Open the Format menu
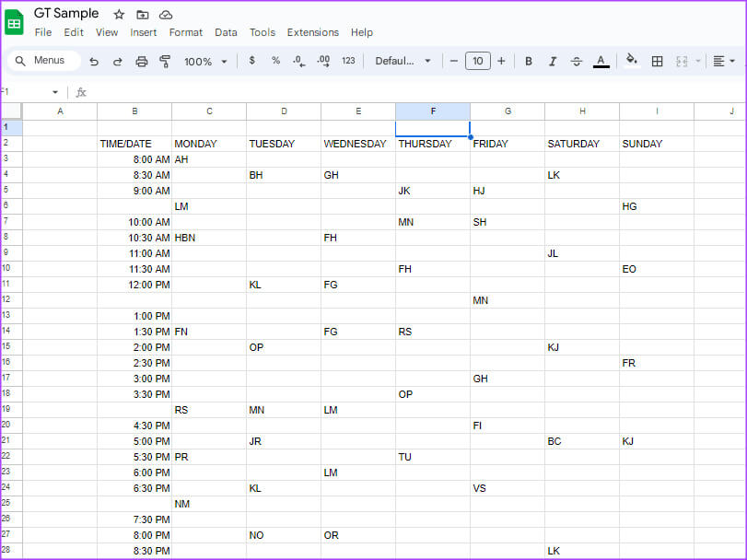 185,32
